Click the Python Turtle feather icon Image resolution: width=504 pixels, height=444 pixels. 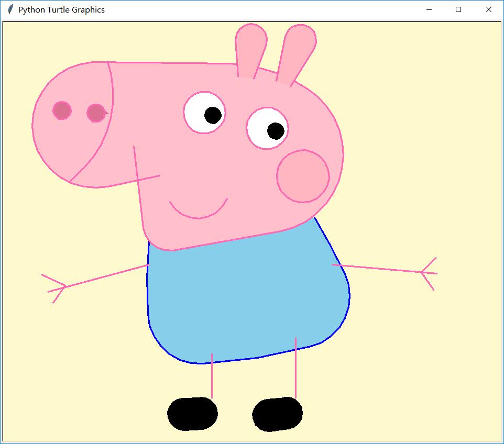tap(10, 9)
